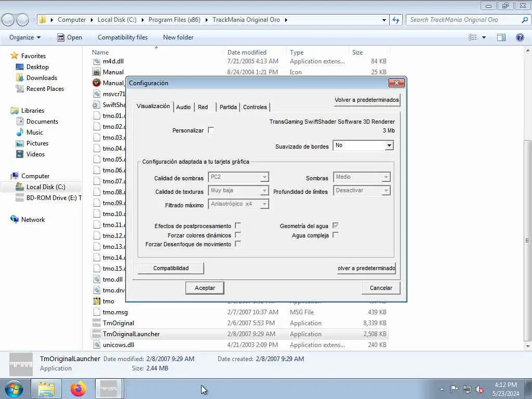Click the tmo application icon

(97, 301)
